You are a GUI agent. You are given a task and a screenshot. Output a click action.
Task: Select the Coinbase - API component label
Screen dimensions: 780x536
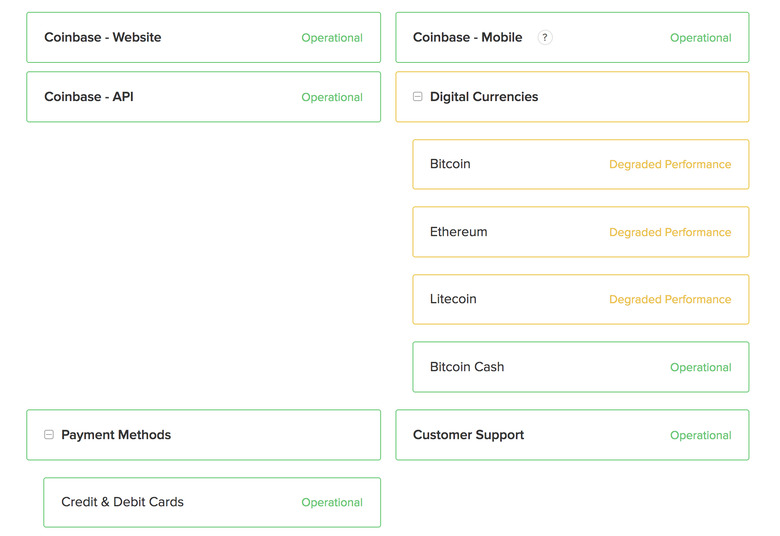tap(89, 97)
